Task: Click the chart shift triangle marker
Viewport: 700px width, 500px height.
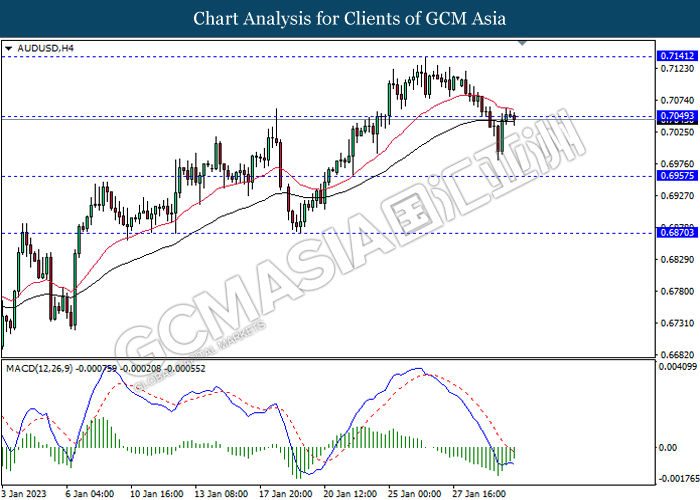Action: point(522,43)
